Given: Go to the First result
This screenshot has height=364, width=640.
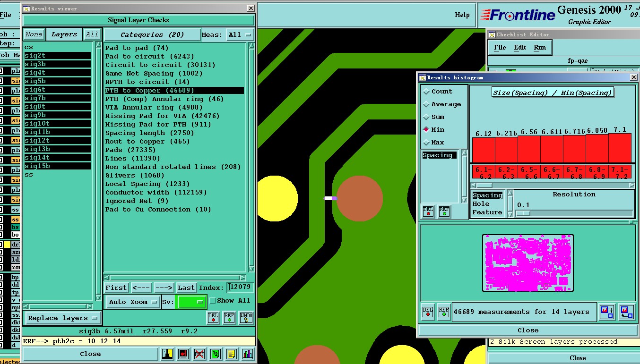Looking at the screenshot, I should tap(116, 288).
